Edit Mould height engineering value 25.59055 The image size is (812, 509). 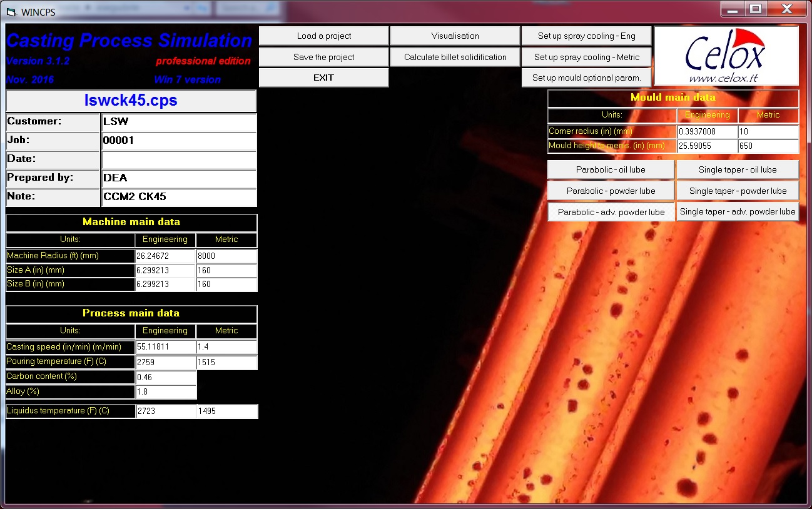tap(708, 146)
